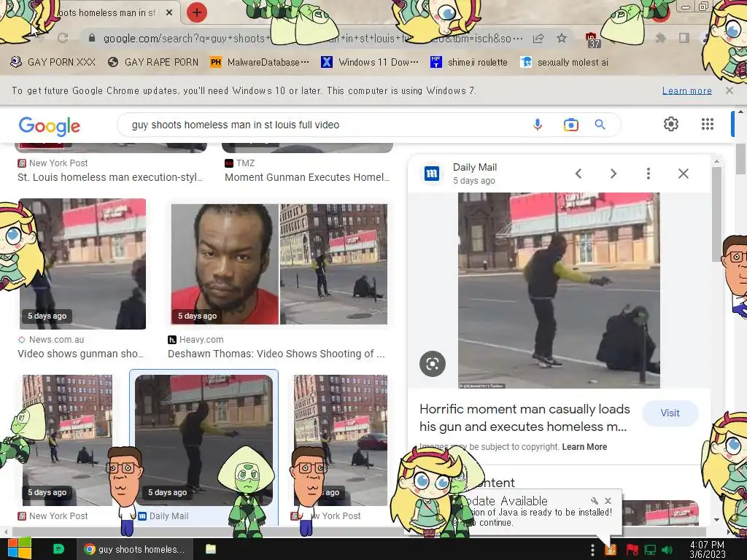Open the Extensions puzzle-piece menu
The width and height of the screenshot is (747, 560).
click(661, 38)
